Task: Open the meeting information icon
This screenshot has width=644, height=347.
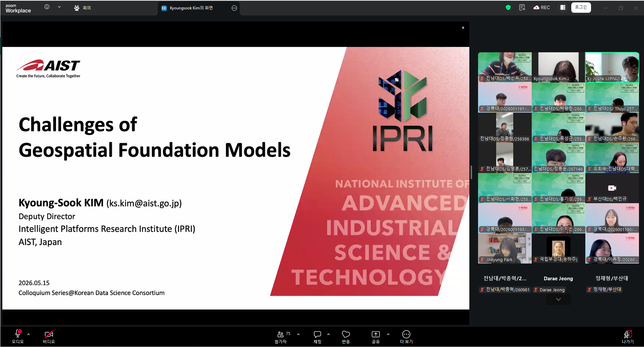Action: (47, 7)
